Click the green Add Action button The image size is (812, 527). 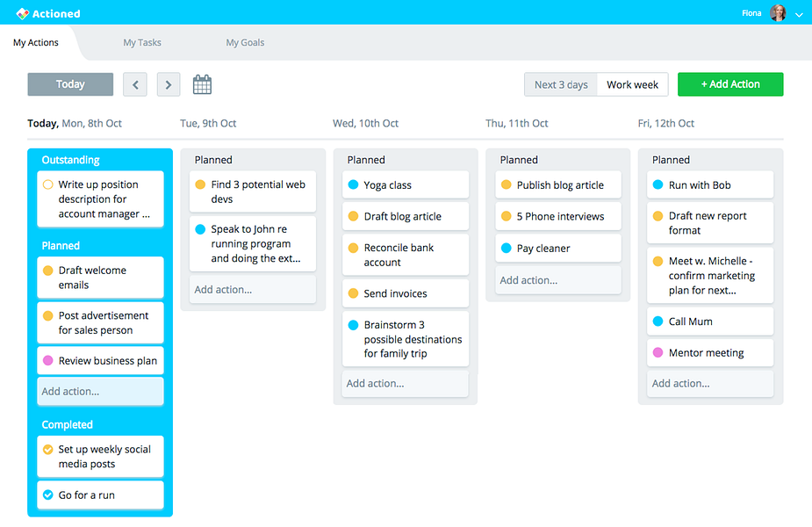tap(730, 84)
